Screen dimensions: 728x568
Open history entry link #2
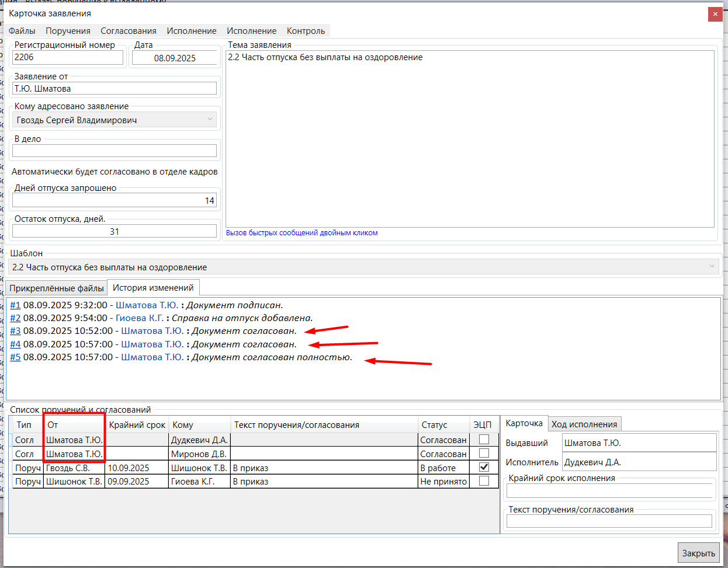tap(15, 318)
